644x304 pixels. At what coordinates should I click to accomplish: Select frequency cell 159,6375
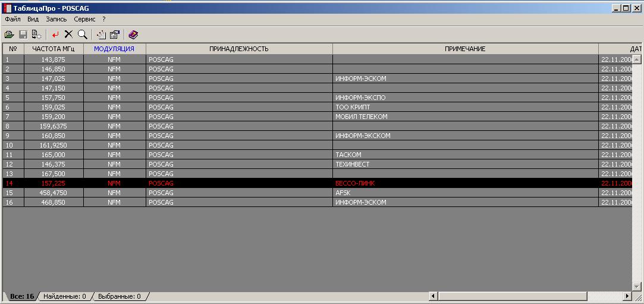tap(54, 126)
